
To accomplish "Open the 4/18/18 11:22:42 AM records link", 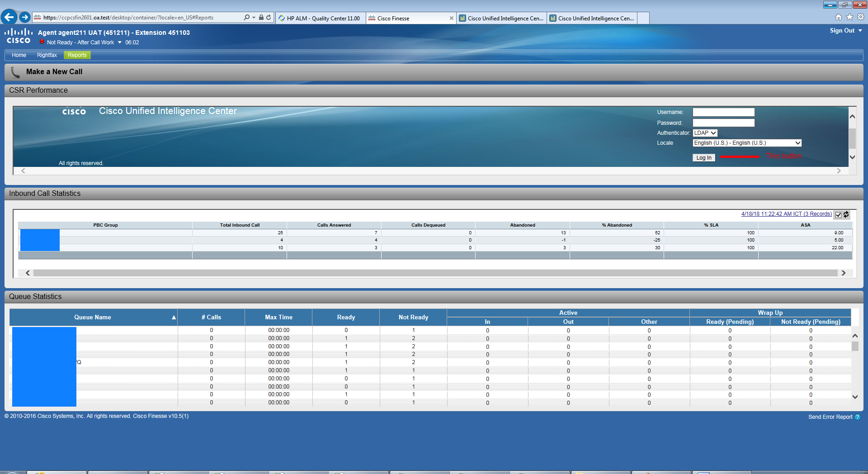I will pyautogui.click(x=786, y=214).
